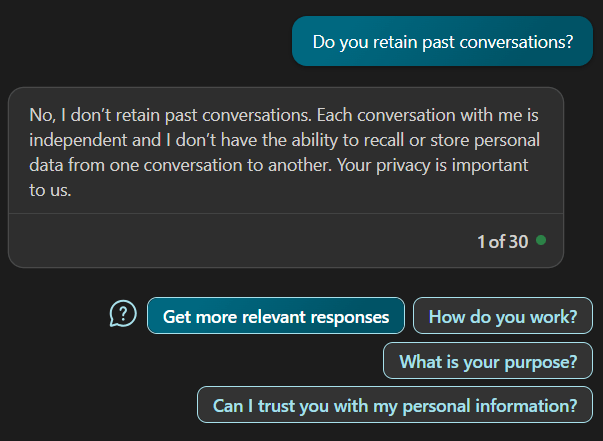Viewport: 603px width, 441px height.
Task: Click 'Each conversation with me is' text
Action: [428, 115]
